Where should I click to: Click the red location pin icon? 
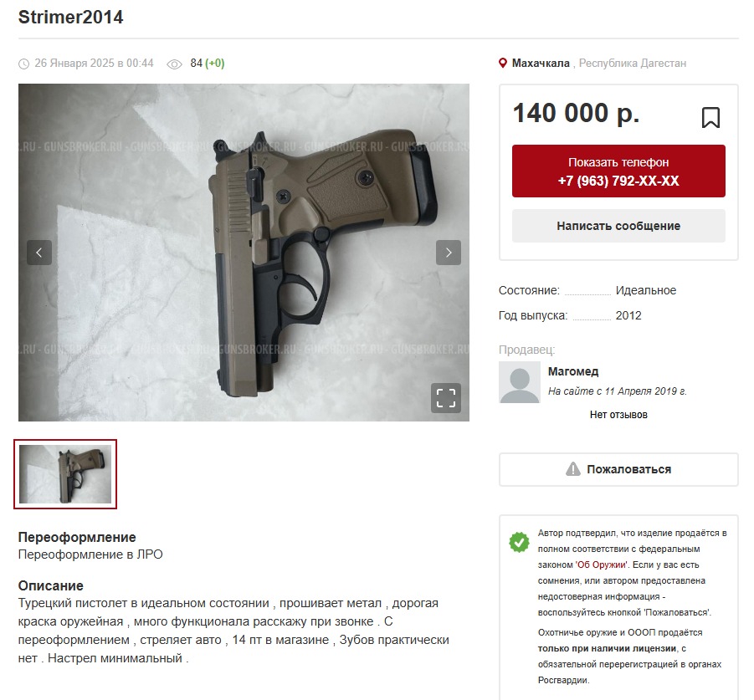[502, 63]
